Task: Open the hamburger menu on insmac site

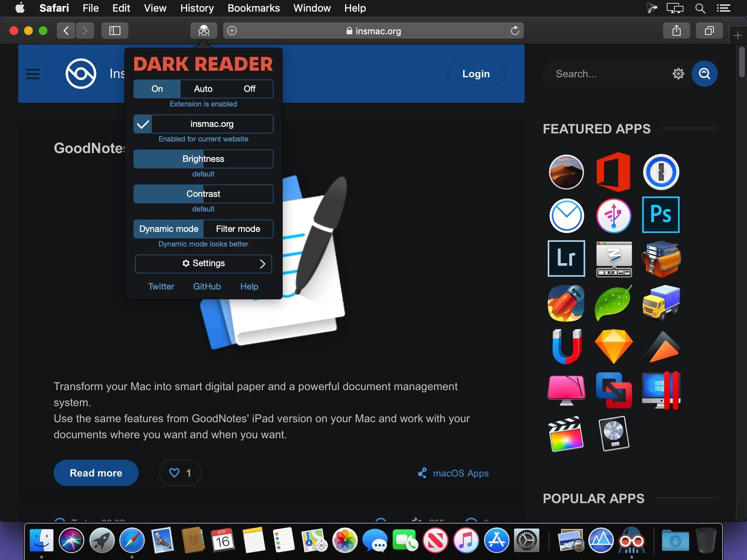Action: pyautogui.click(x=33, y=74)
